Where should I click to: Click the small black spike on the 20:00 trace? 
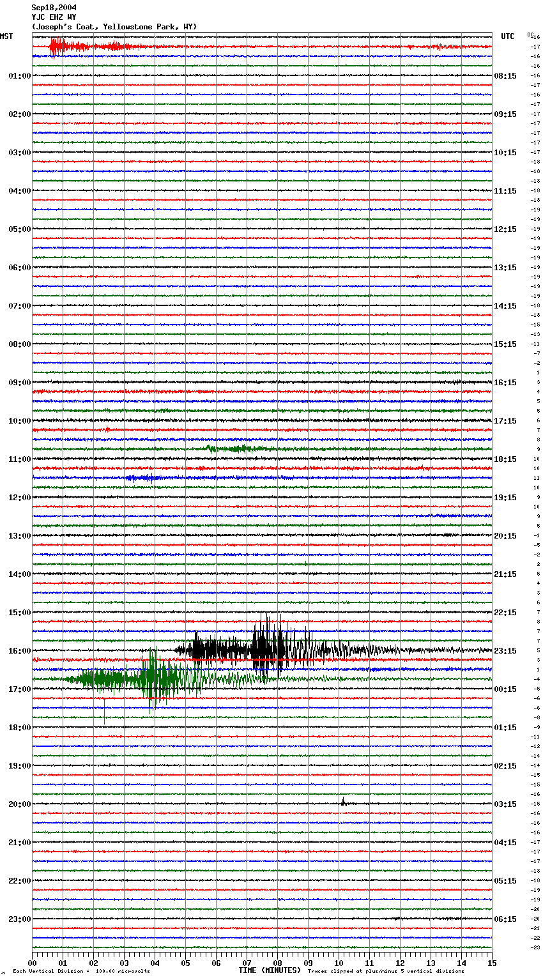tap(343, 802)
